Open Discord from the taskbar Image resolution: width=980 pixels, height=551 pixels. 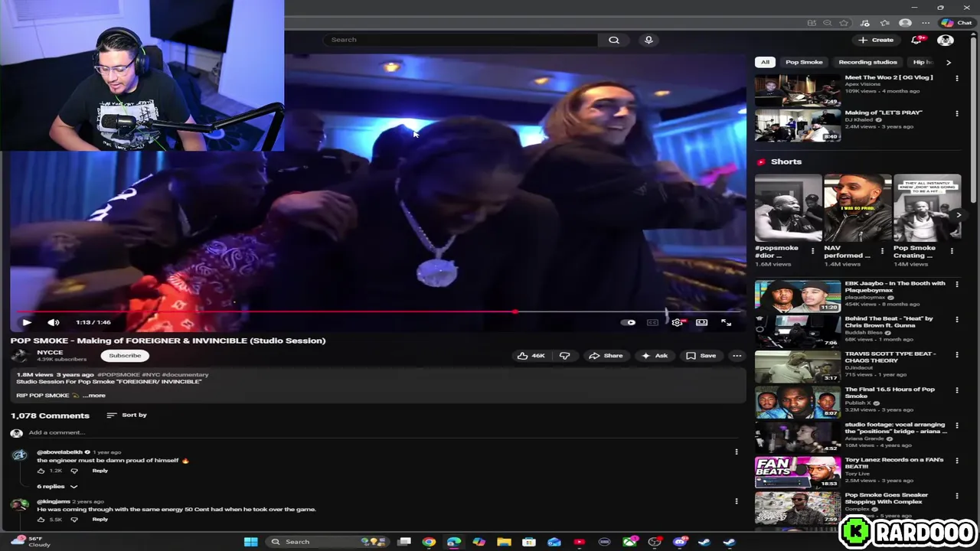point(679,542)
